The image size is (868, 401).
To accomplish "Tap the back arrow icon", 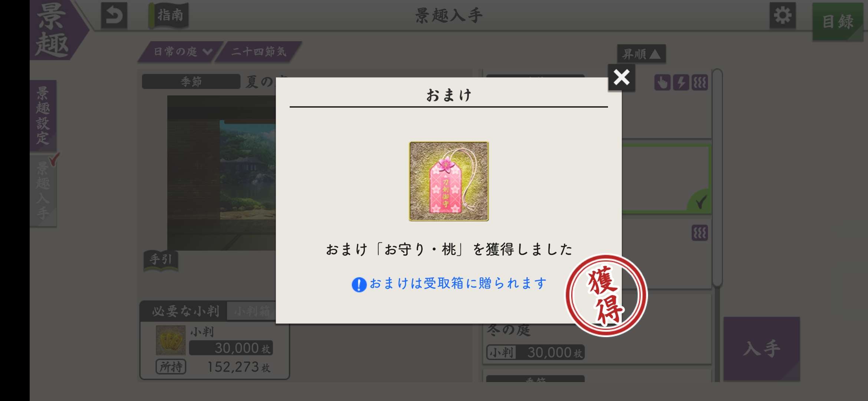I will tap(114, 16).
